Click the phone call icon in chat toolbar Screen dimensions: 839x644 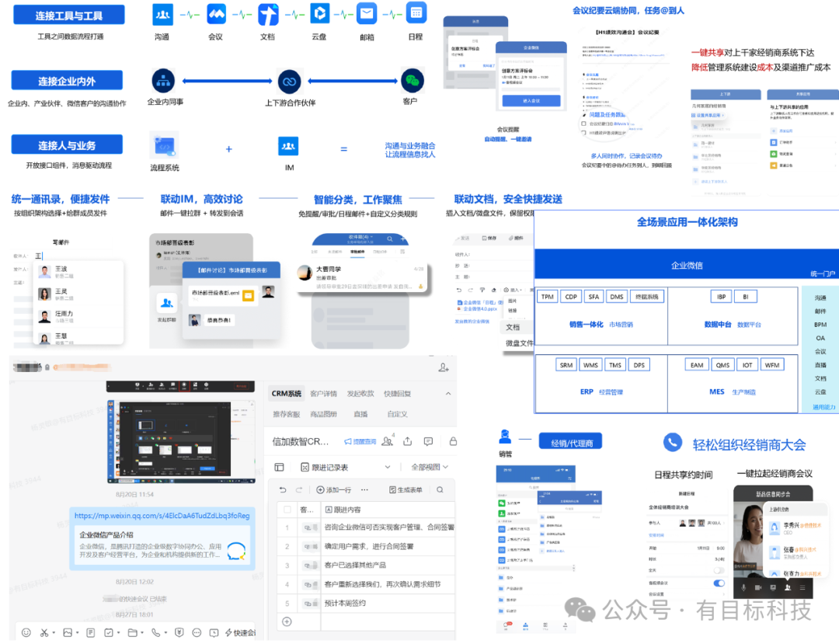[155, 633]
